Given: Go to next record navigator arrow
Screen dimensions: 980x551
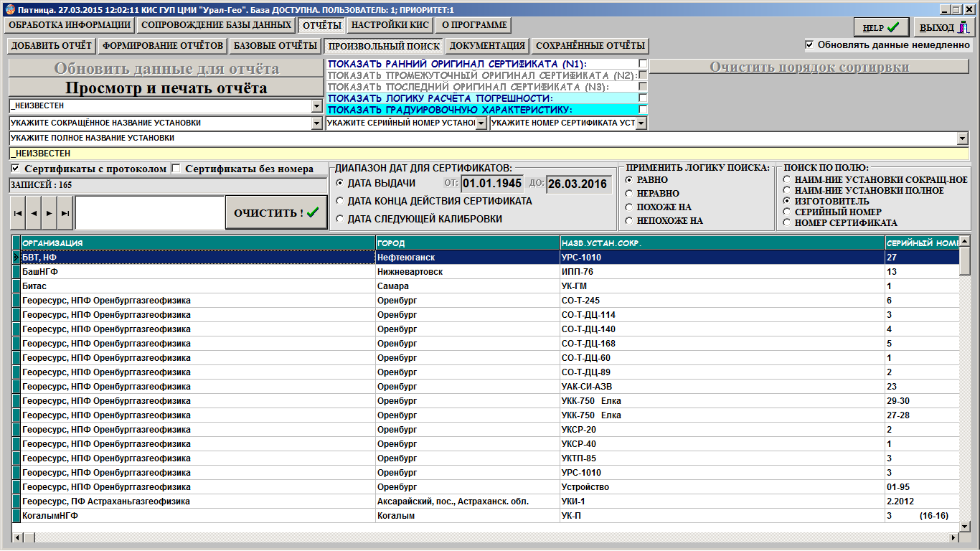Looking at the screenshot, I should coord(50,213).
